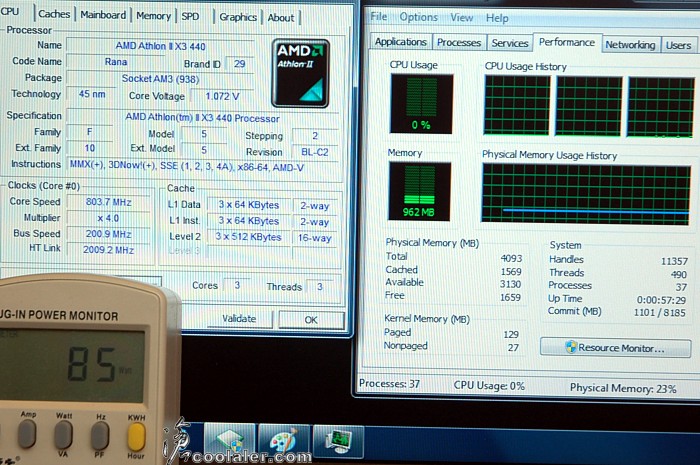
Task: Switch to the Graphics tab in CPU-Z
Action: (238, 17)
